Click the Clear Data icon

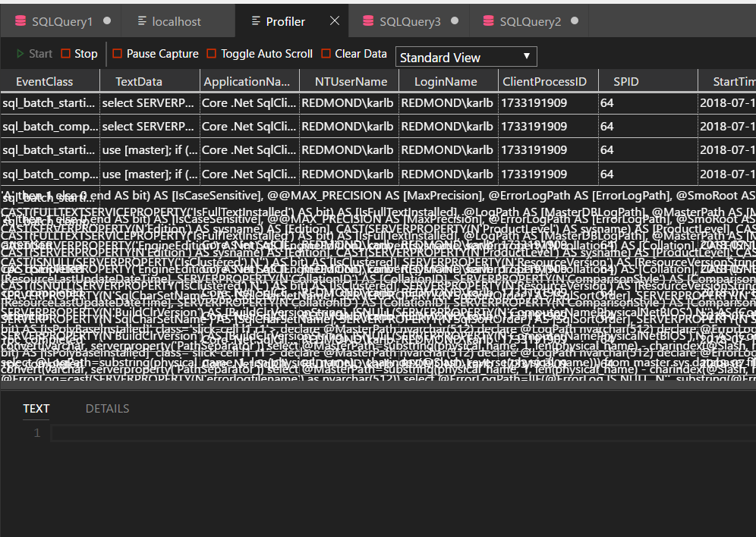(x=326, y=54)
